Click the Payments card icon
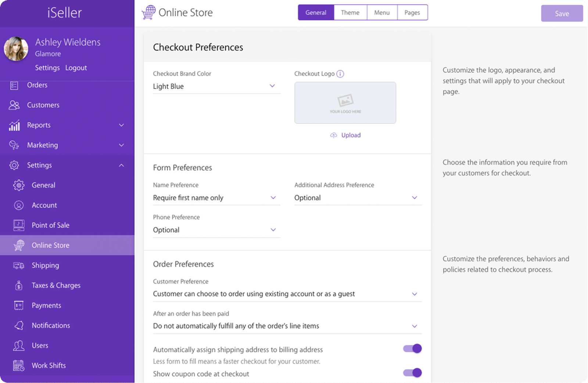 (19, 306)
